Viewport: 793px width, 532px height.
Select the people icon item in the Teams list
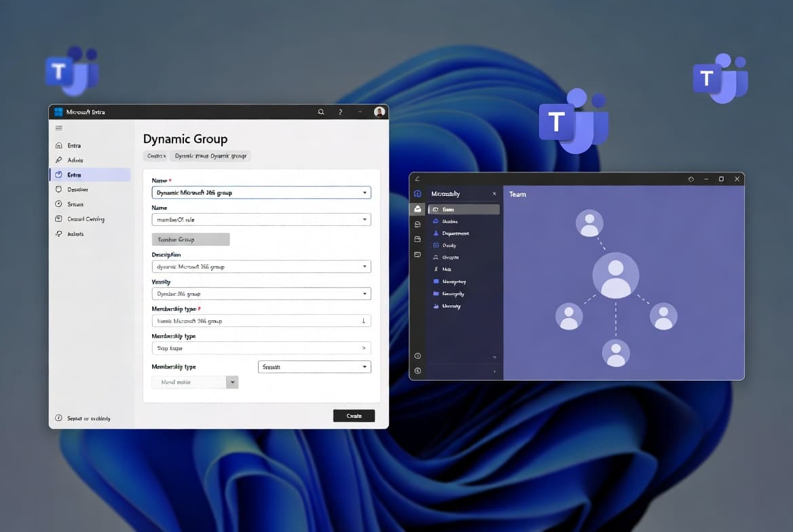coord(464,257)
